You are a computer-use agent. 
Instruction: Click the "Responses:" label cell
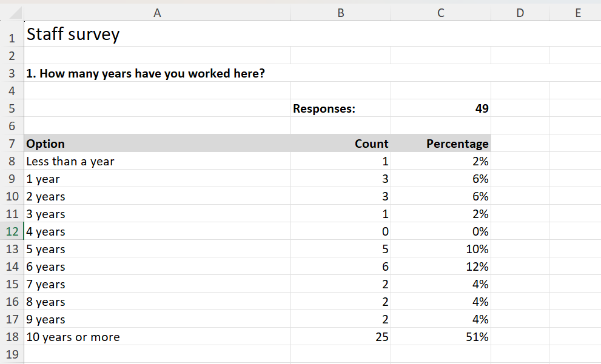324,109
